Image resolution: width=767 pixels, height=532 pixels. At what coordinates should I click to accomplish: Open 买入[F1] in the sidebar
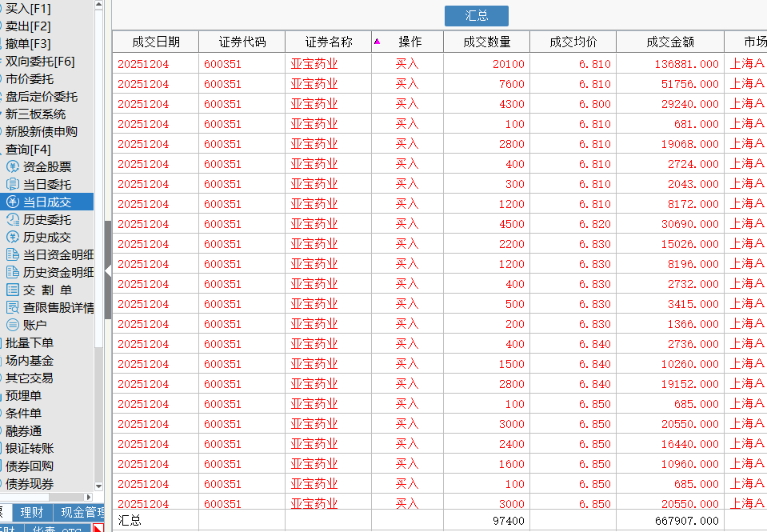(x=28, y=9)
